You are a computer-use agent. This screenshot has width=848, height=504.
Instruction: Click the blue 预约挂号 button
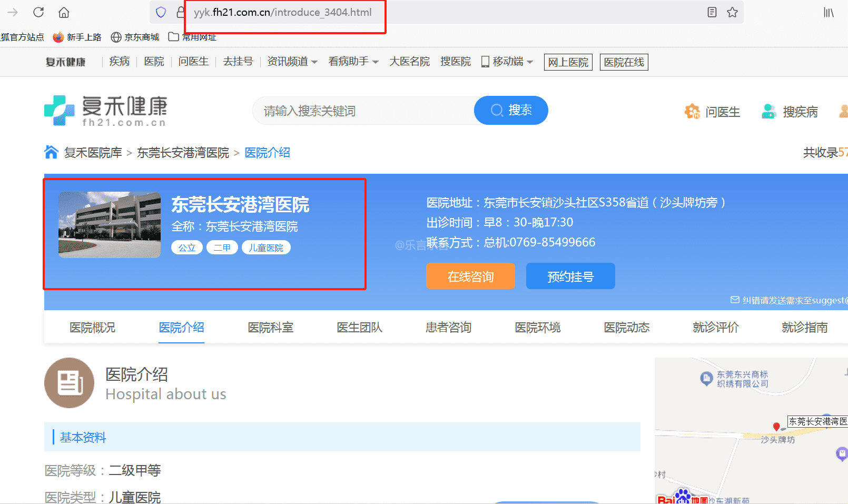click(570, 276)
